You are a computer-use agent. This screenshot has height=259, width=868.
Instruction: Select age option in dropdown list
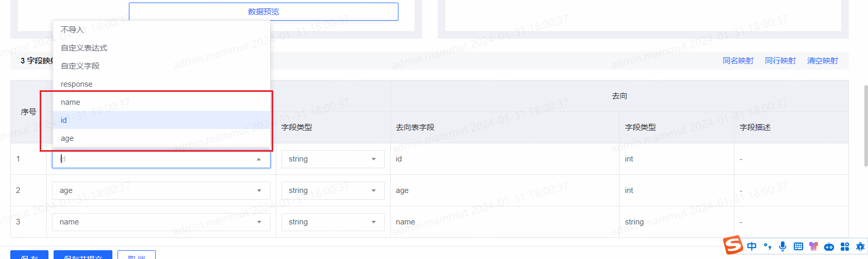click(161, 138)
